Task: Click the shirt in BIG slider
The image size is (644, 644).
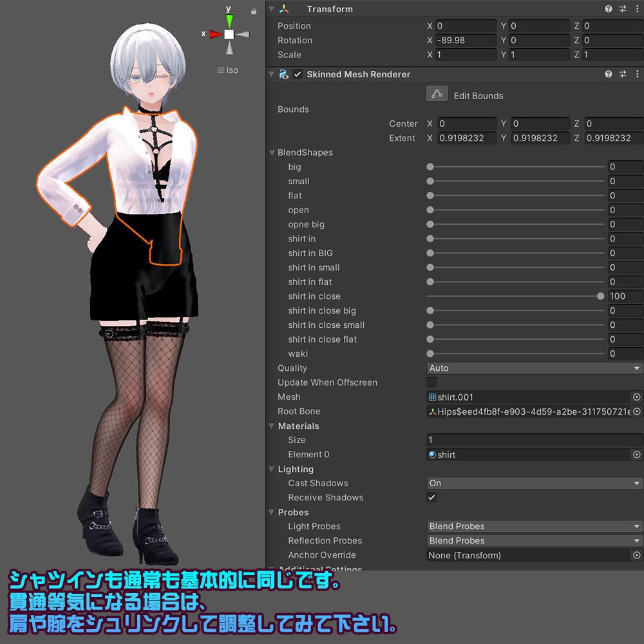Action: click(515, 253)
